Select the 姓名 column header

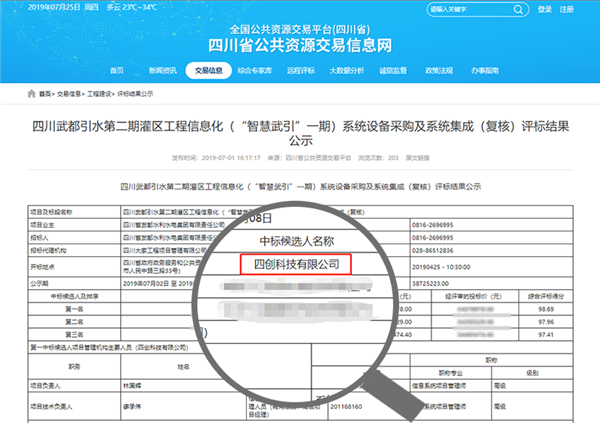(183, 366)
